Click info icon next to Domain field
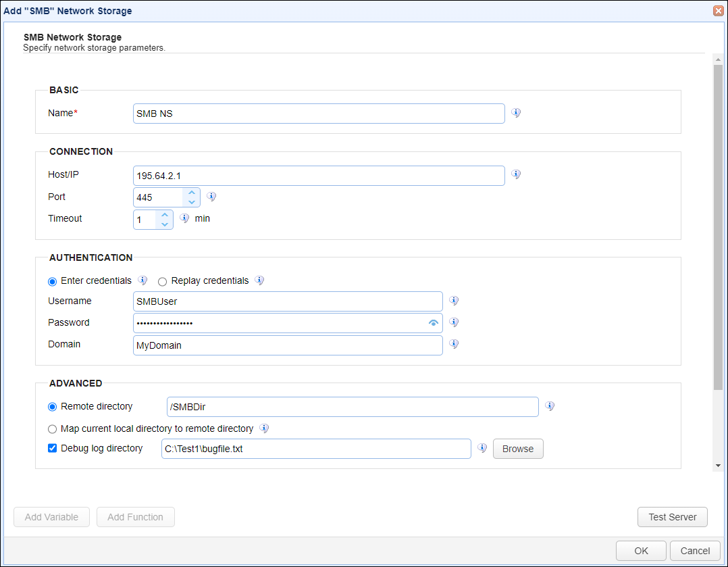The width and height of the screenshot is (728, 567). coord(454,344)
